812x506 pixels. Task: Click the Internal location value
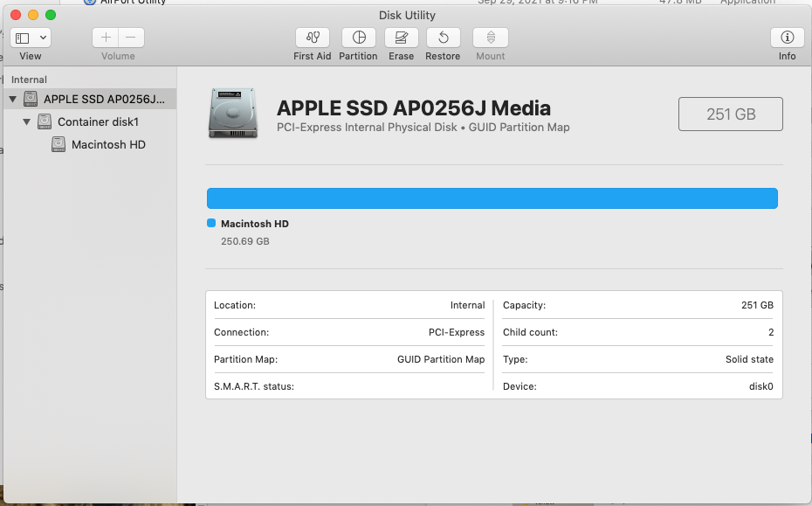[468, 305]
